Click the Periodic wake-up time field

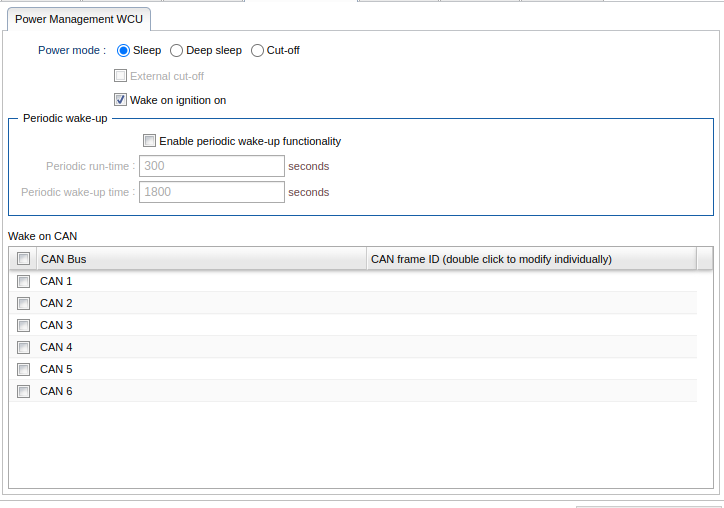pos(211,192)
